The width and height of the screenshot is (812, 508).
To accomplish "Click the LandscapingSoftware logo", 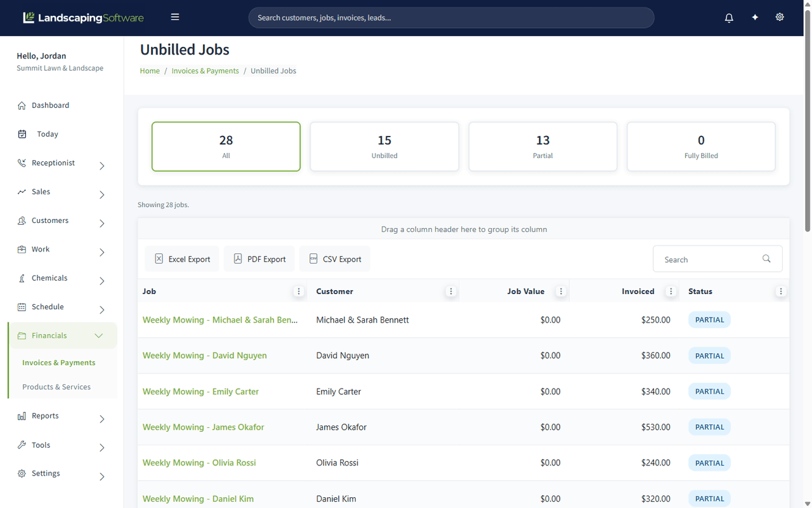I will pos(83,18).
